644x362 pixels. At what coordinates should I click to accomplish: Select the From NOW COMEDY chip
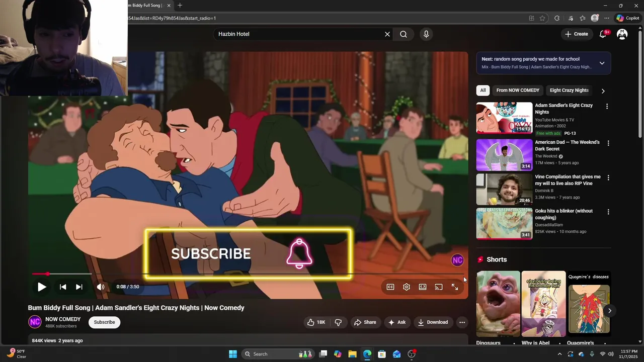tap(518, 90)
